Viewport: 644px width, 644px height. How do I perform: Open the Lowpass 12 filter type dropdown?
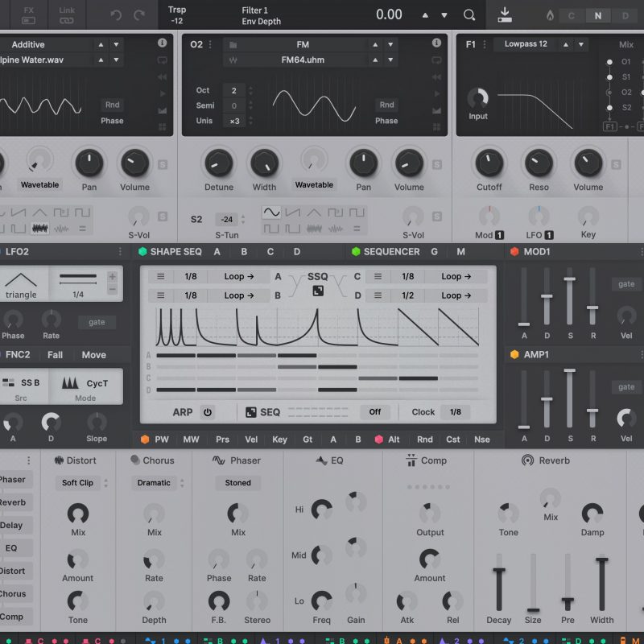tap(527, 44)
